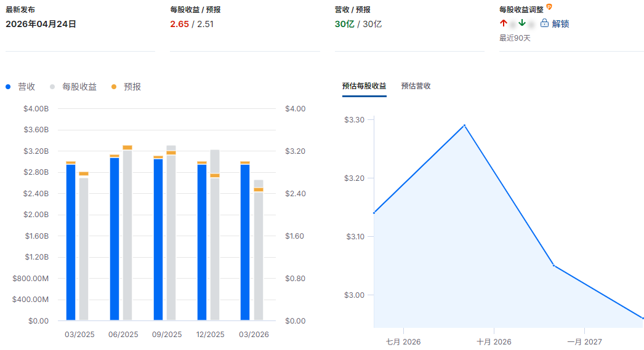Toggle 营收 series via blue legend dot
The width and height of the screenshot is (644, 350).
click(8, 87)
